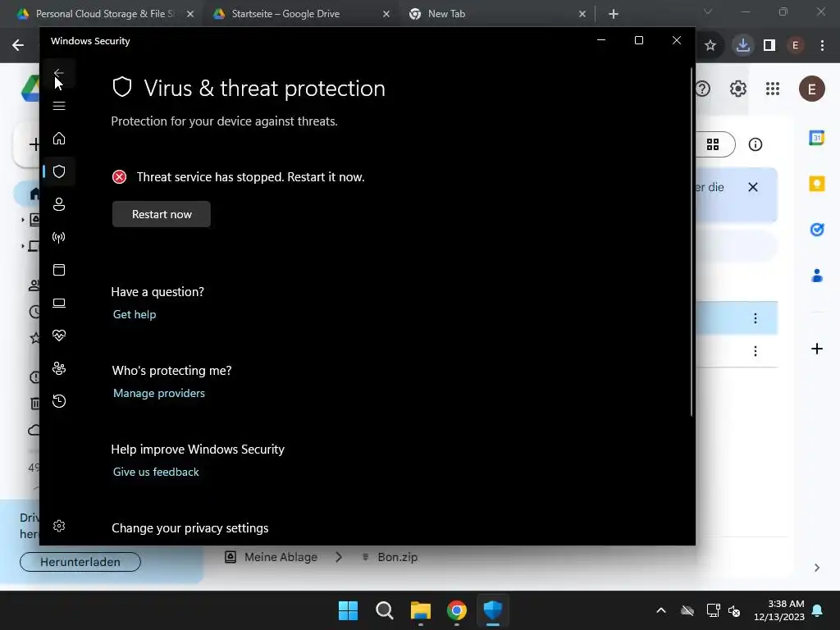Switch to Chrome on the taskbar

tap(456, 610)
